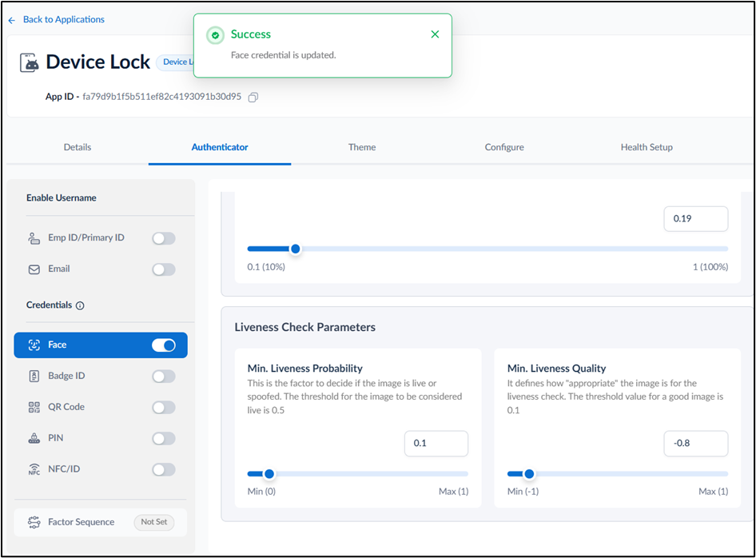Screen dimensions: 756x558
Task: Click the Emp ID/Primary ID person icon
Action: [x=34, y=237]
